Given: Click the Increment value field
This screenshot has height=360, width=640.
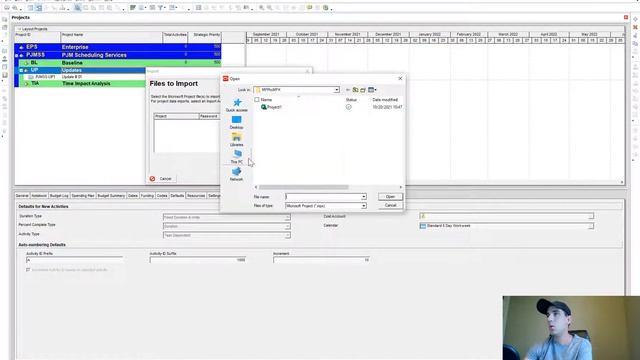Looking at the screenshot, I should (x=322, y=260).
